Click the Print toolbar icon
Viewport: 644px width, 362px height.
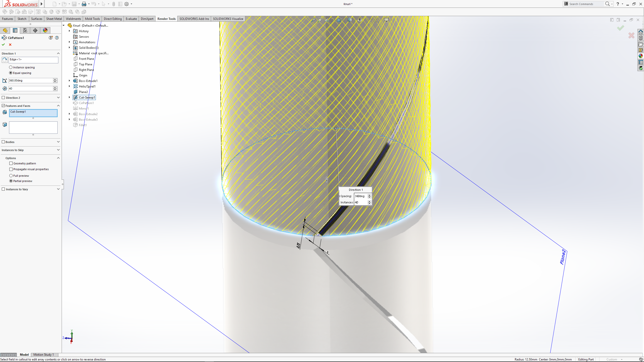[x=84, y=4]
